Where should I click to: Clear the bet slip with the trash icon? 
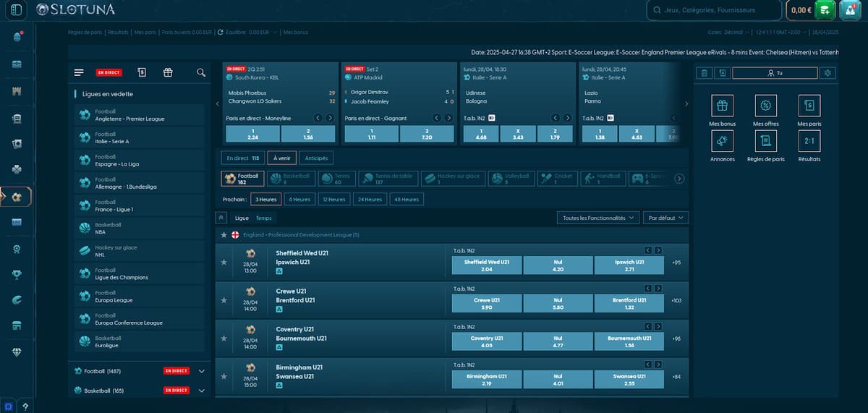coord(704,73)
